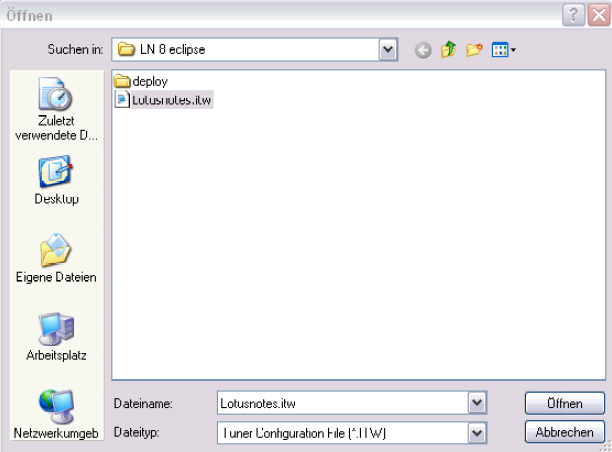Expand the Dateiname dropdown arrow
Viewport: 612px width, 452px height.
(x=477, y=403)
